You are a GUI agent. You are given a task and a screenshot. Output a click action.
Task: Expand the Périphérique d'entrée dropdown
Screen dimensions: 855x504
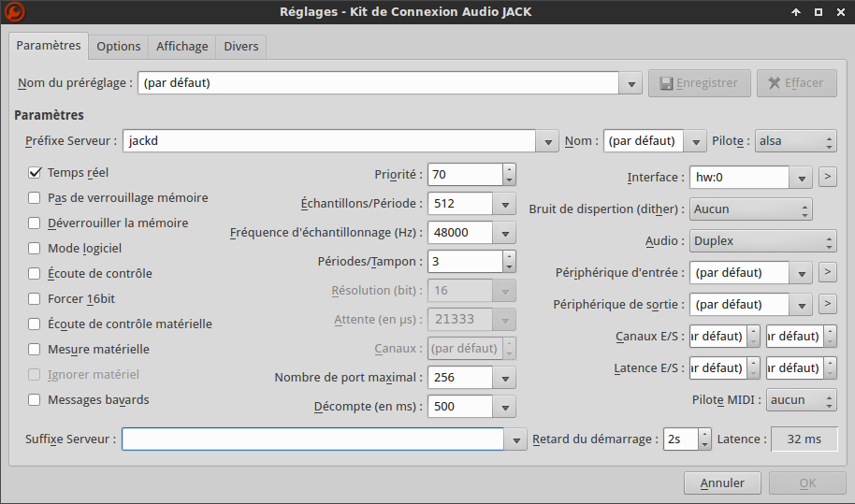click(802, 273)
